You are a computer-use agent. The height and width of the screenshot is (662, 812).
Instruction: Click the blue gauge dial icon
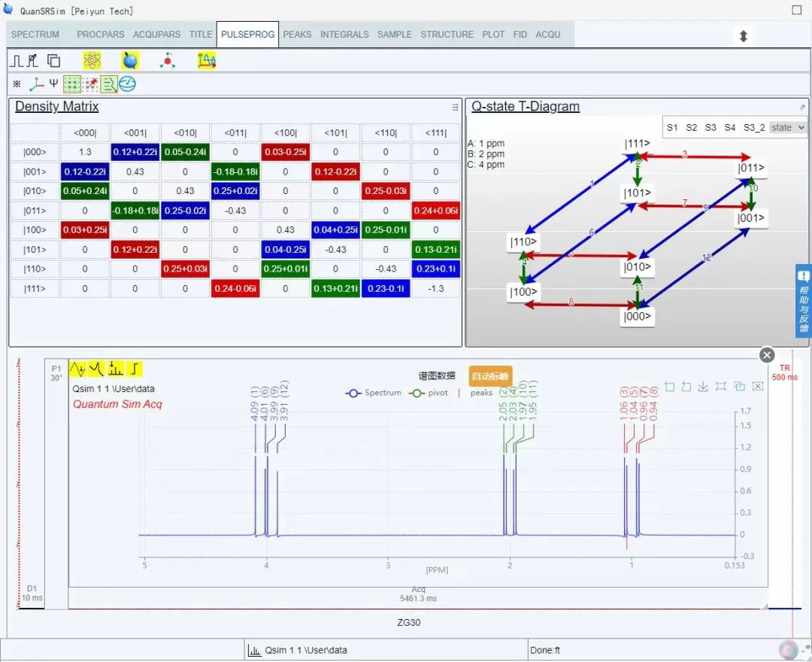coord(128,84)
